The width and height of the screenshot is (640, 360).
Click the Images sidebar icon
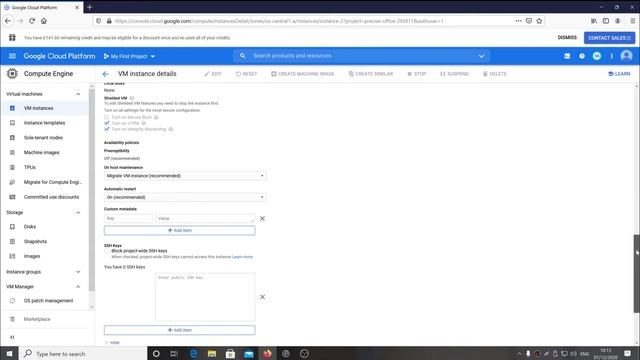click(x=12, y=256)
